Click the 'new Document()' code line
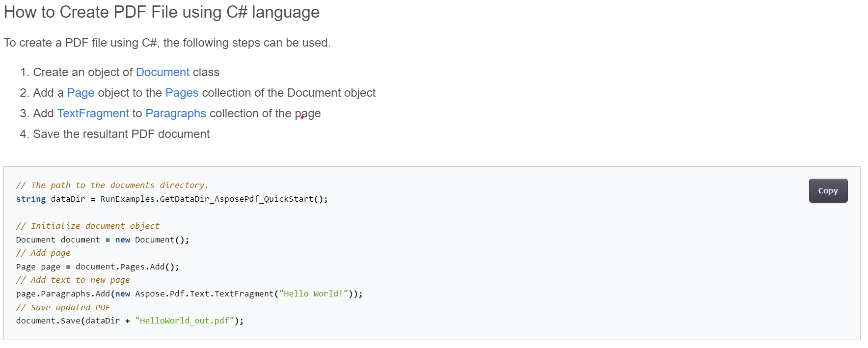This screenshot has height=348, width=868. click(x=102, y=240)
